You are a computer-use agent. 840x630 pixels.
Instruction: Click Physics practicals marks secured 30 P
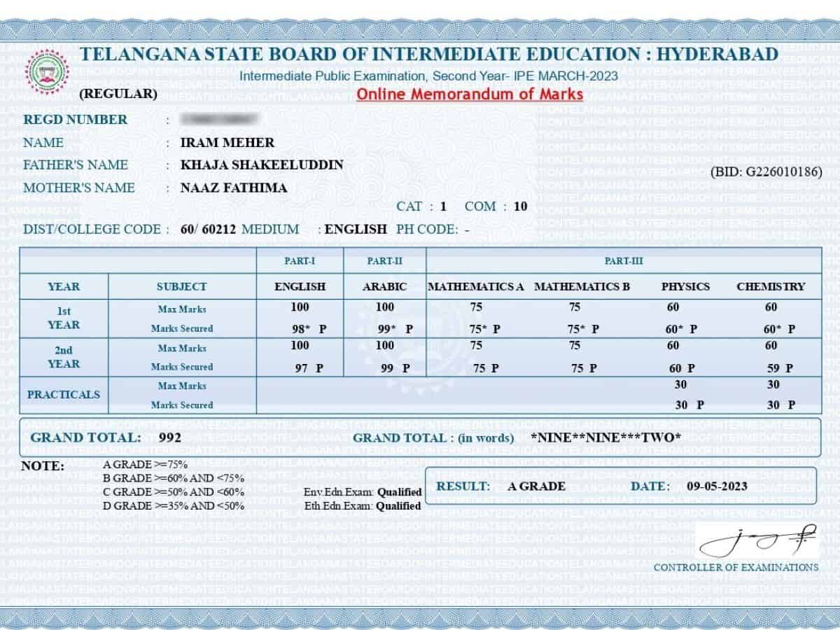pyautogui.click(x=689, y=405)
